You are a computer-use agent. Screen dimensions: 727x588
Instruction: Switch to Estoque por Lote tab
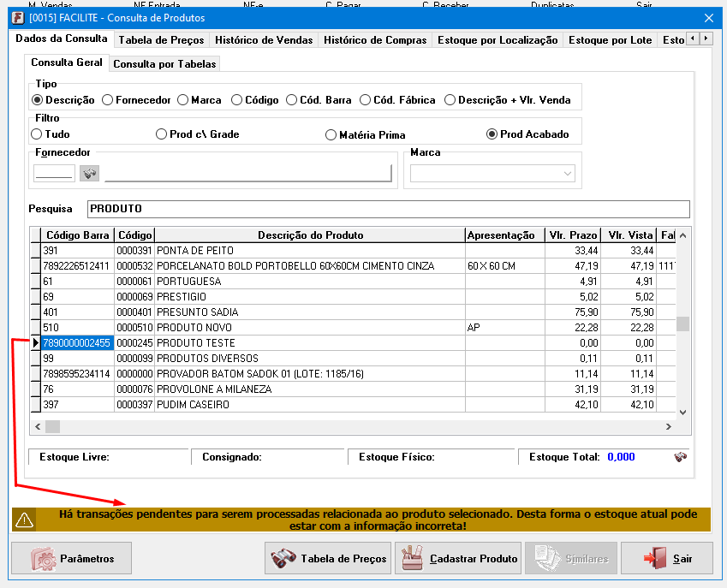click(x=611, y=40)
